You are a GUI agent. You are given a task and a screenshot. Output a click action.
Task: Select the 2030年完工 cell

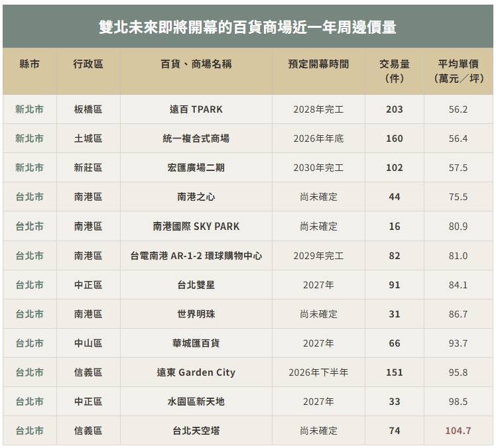pos(318,168)
